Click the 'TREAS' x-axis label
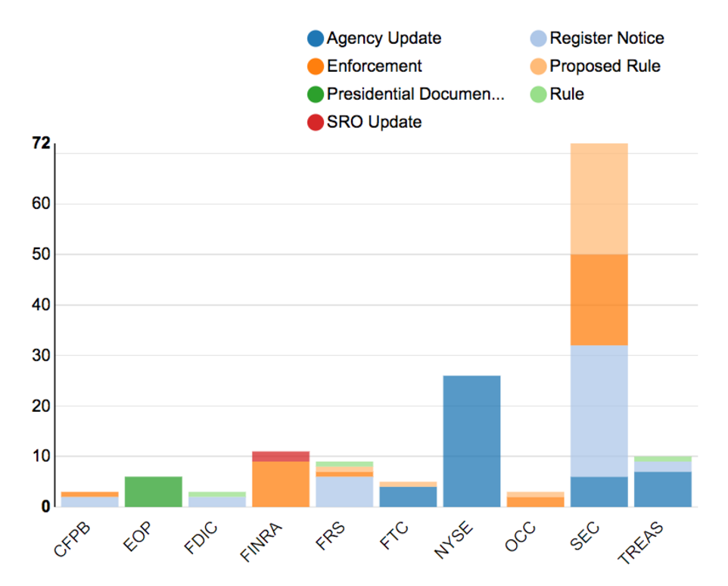 (x=641, y=543)
